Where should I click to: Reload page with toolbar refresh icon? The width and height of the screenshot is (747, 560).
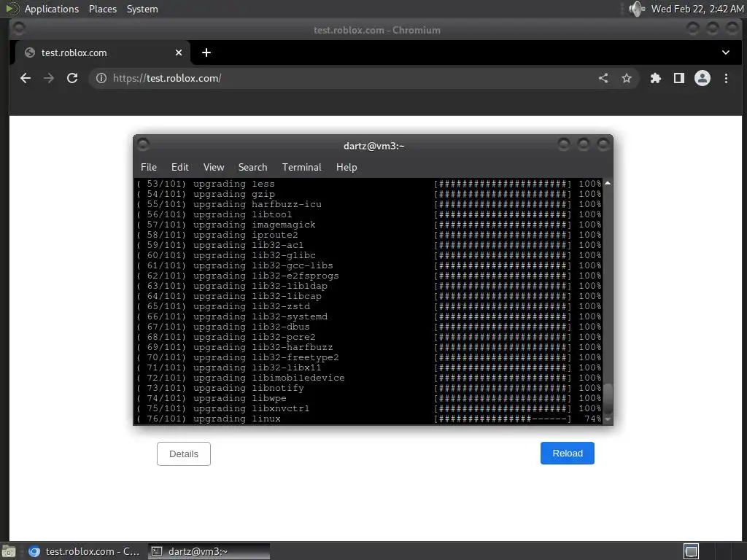point(72,78)
